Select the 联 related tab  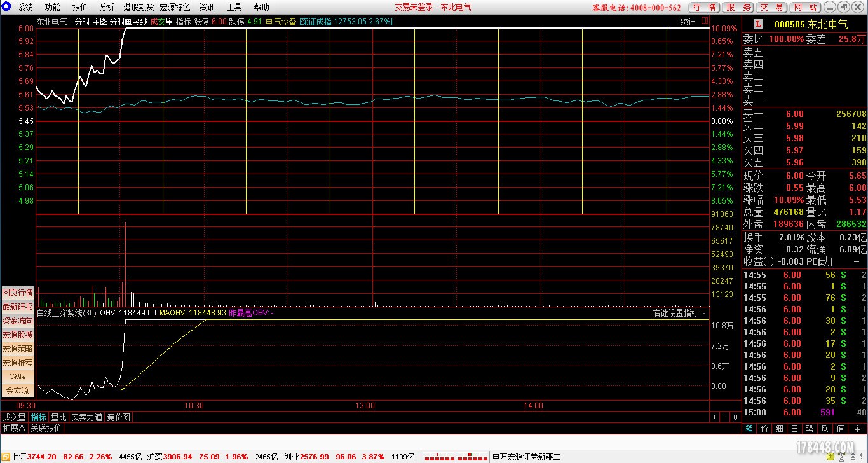825,429
